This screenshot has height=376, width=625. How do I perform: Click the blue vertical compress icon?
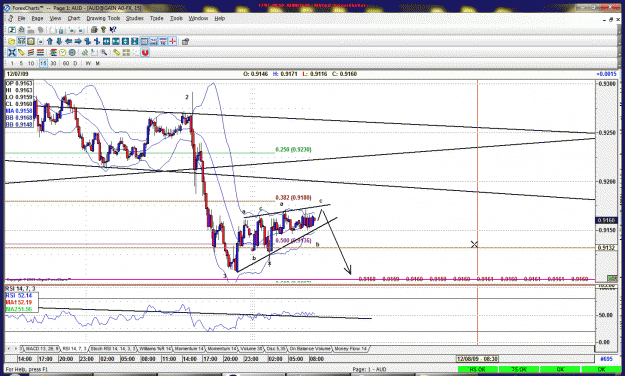coord(134,41)
